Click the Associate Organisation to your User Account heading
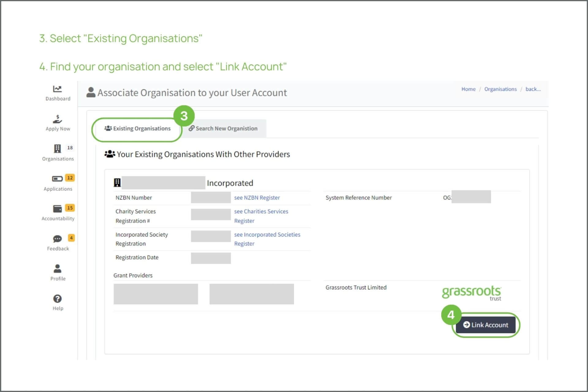 (192, 93)
